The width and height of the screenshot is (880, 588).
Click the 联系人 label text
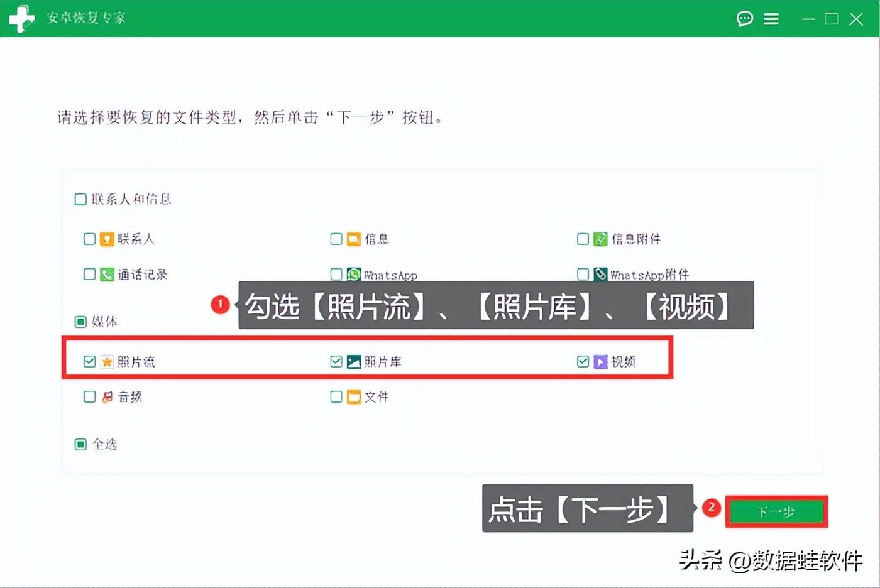[136, 239]
